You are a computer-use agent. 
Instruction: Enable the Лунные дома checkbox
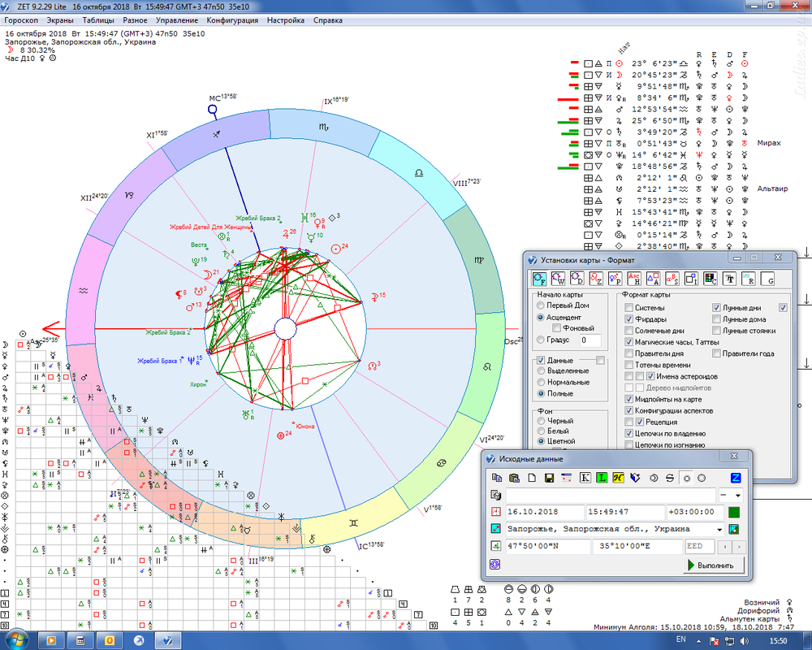pyautogui.click(x=716, y=319)
